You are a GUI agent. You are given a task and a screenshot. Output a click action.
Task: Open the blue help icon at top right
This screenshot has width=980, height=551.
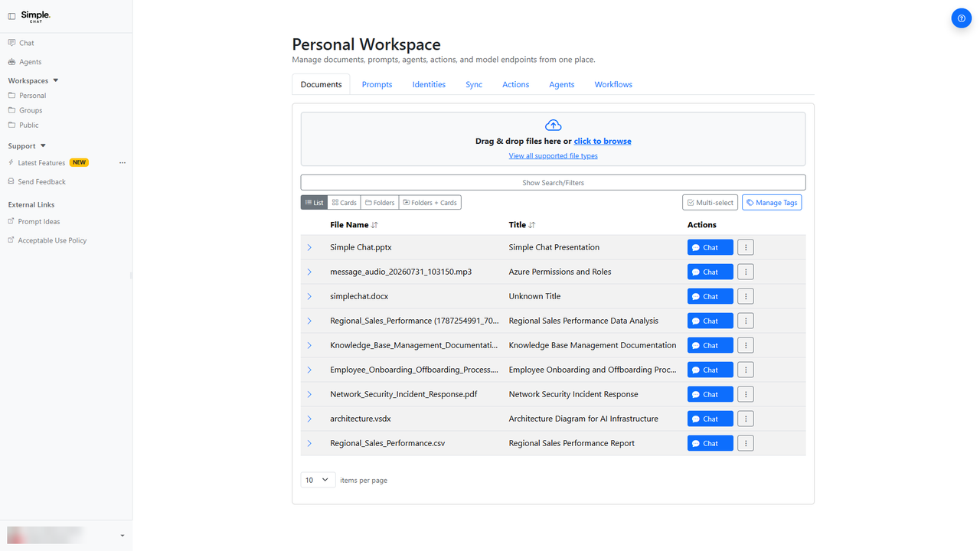pos(961,18)
